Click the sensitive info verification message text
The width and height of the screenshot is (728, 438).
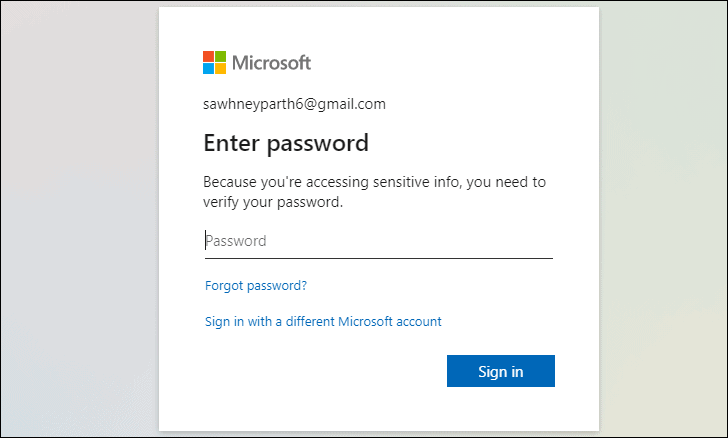pos(374,192)
